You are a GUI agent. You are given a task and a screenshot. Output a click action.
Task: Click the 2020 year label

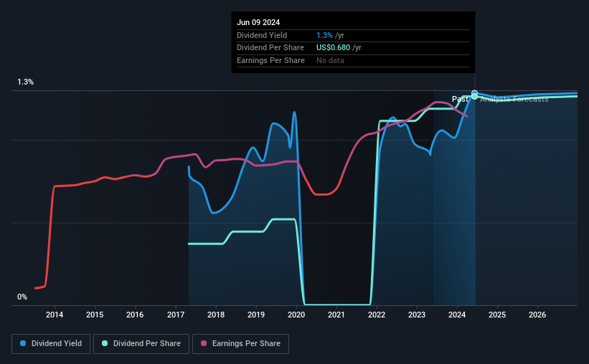coord(296,315)
